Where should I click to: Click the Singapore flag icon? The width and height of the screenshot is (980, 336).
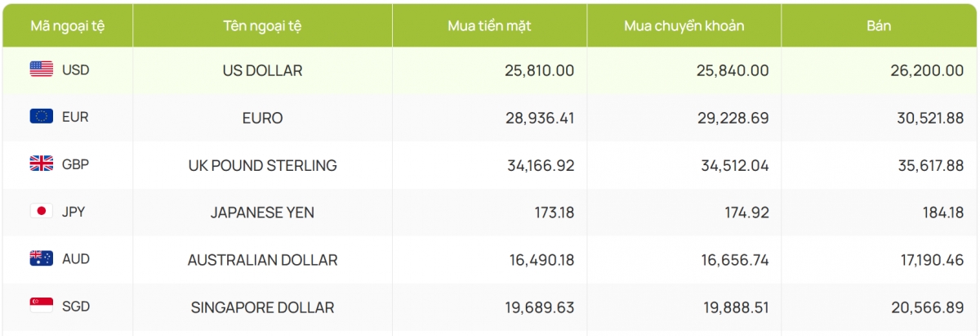pyautogui.click(x=42, y=307)
